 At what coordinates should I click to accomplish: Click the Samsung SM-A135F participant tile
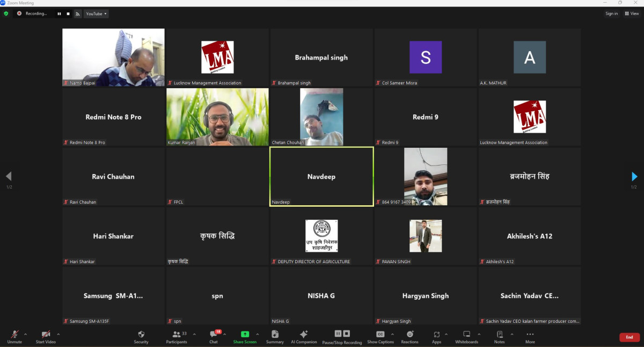(113, 296)
